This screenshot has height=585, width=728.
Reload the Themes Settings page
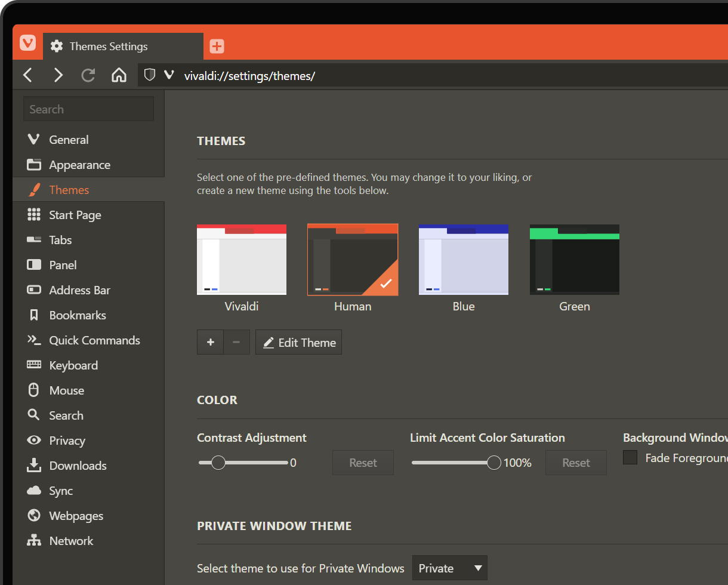tap(88, 75)
